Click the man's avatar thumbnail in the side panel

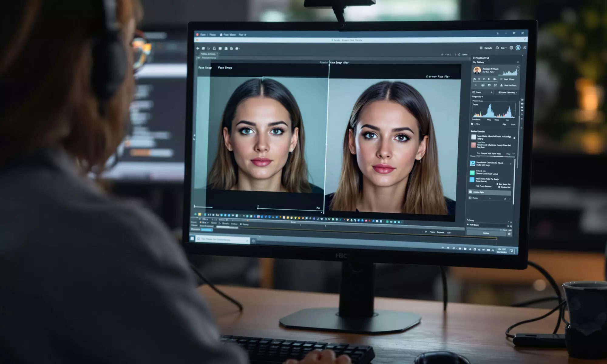(x=477, y=70)
